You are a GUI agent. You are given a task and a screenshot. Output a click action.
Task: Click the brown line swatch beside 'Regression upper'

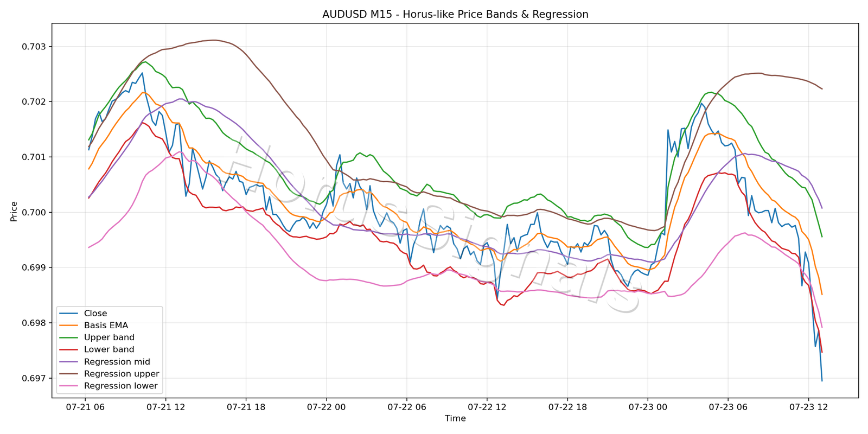[68, 374]
